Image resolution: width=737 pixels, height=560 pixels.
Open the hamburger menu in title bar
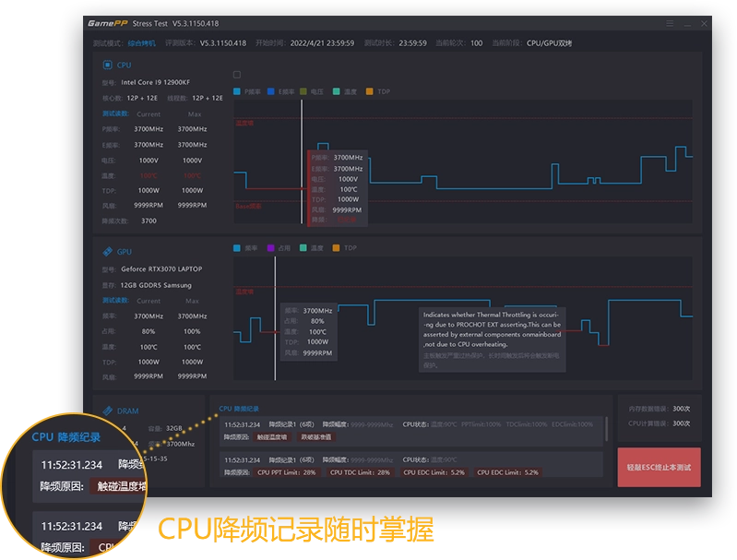point(670,23)
